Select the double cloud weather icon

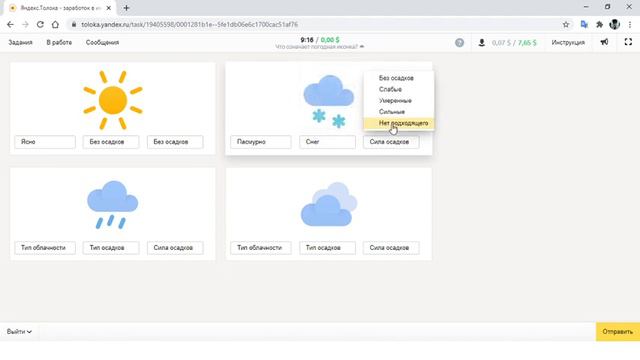click(x=329, y=204)
